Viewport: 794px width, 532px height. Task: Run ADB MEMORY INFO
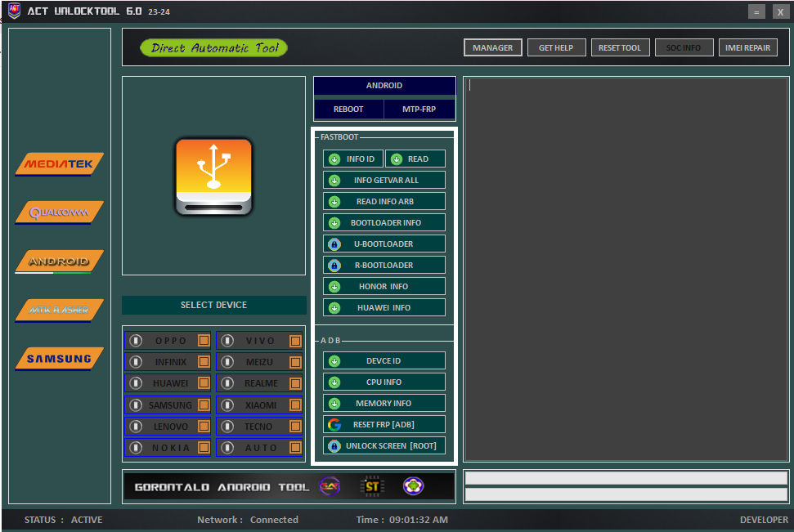tap(384, 404)
